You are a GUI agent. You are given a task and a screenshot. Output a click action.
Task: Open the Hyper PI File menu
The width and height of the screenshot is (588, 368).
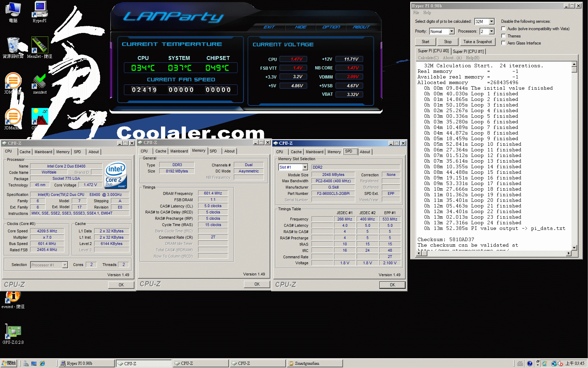pyautogui.click(x=416, y=13)
